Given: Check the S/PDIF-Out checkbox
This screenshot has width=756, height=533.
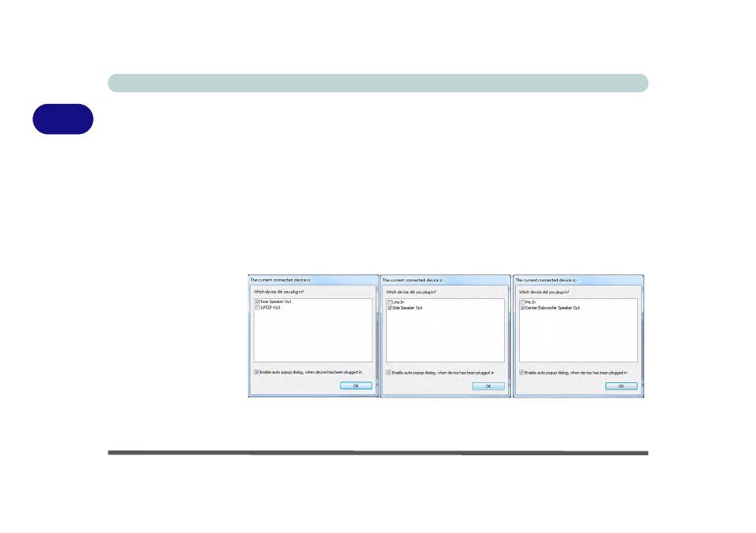Looking at the screenshot, I should tap(258, 307).
